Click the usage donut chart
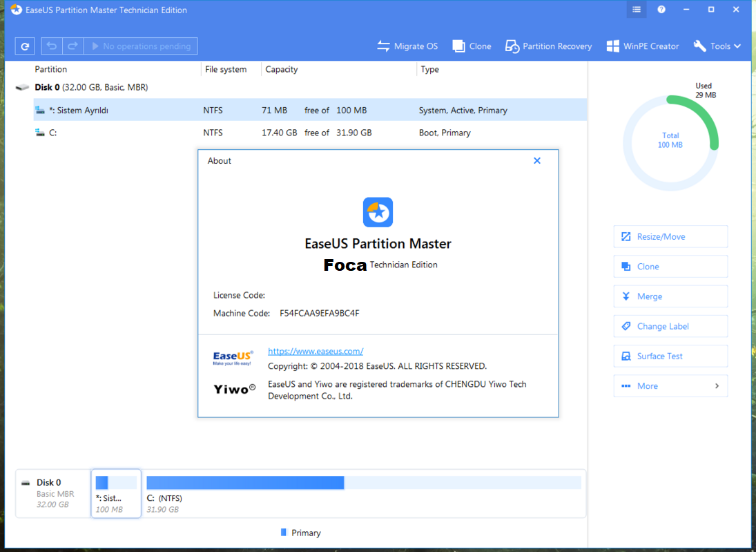 pos(670,143)
